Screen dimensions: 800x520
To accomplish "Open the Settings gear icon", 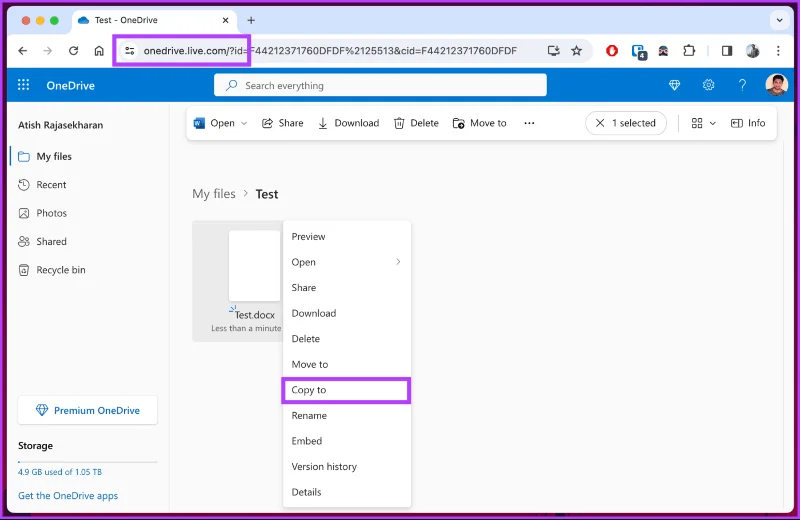I will 708,85.
